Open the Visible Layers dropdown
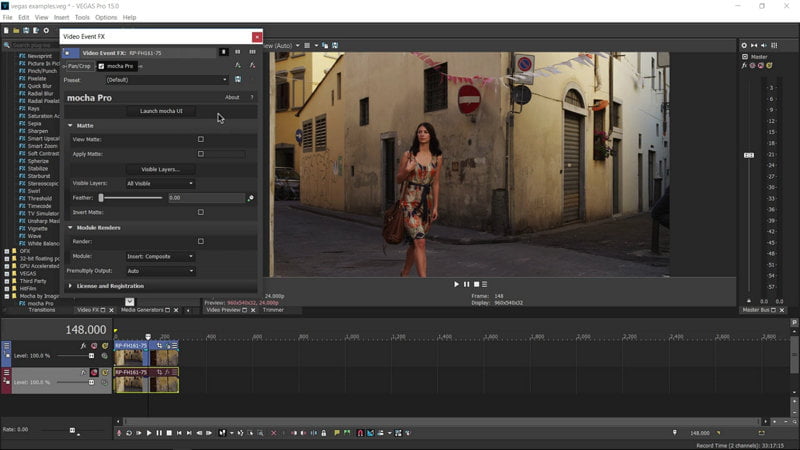Viewport: 800px width, 450px height. [x=160, y=183]
